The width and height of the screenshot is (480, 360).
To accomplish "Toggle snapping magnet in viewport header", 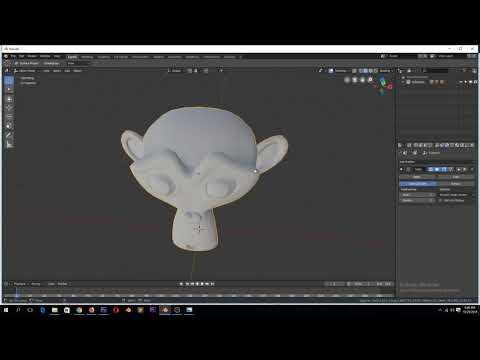I will click(196, 71).
